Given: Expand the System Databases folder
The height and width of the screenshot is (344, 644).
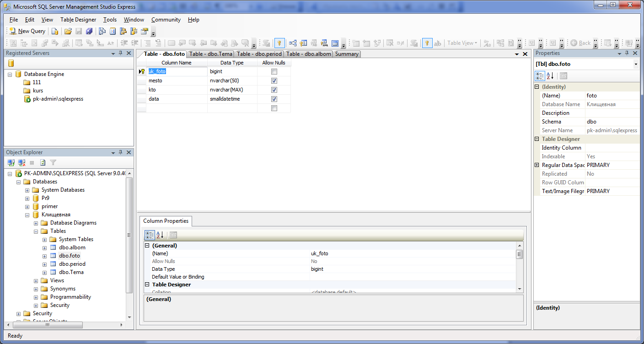Looking at the screenshot, I should (27, 190).
